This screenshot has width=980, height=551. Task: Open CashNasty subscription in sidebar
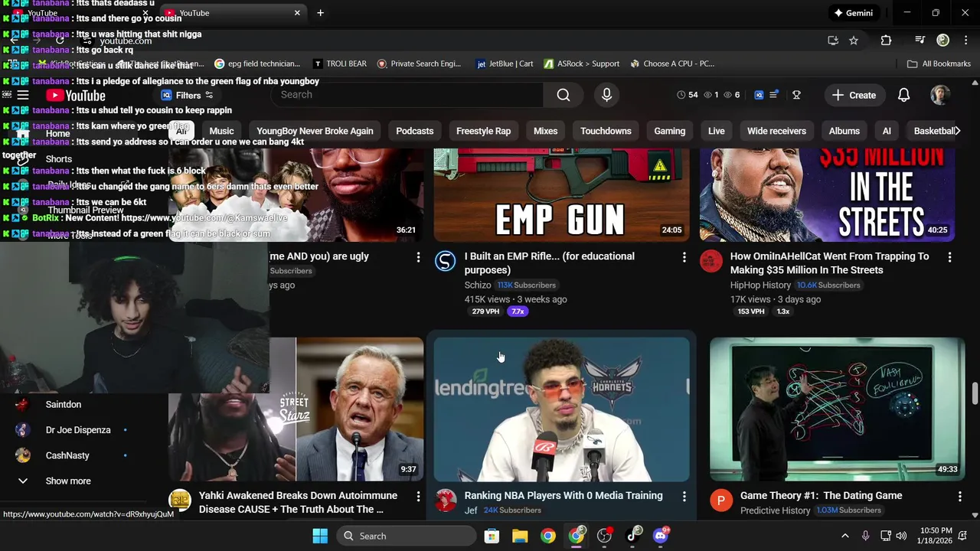pos(67,455)
